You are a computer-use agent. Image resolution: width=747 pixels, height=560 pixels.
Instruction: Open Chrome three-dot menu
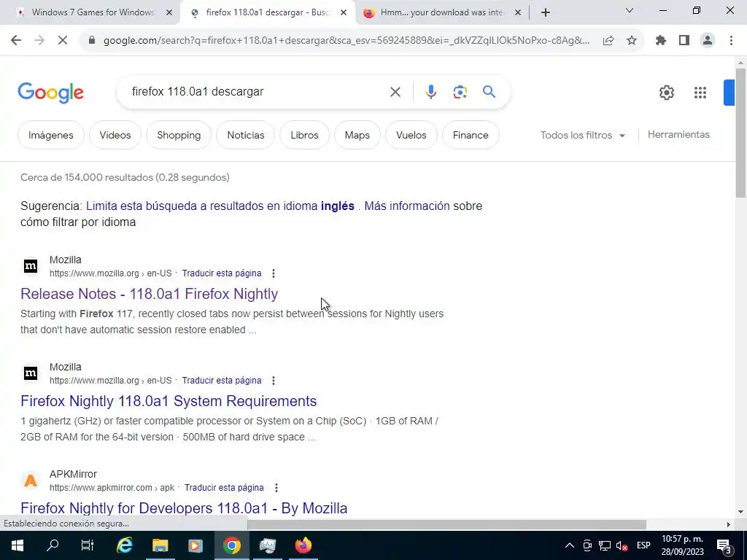tap(731, 41)
